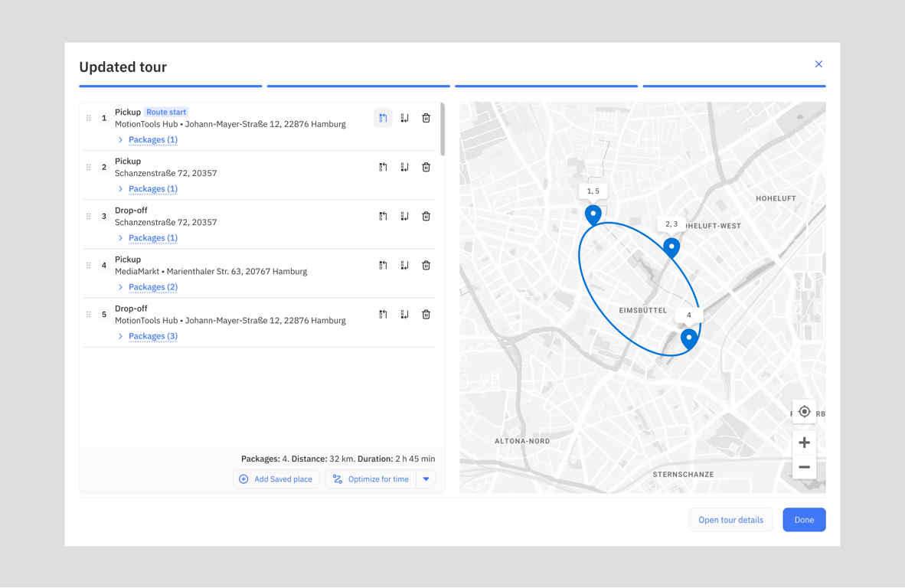Click the third progress step bar
The image size is (905, 588).
coord(546,86)
